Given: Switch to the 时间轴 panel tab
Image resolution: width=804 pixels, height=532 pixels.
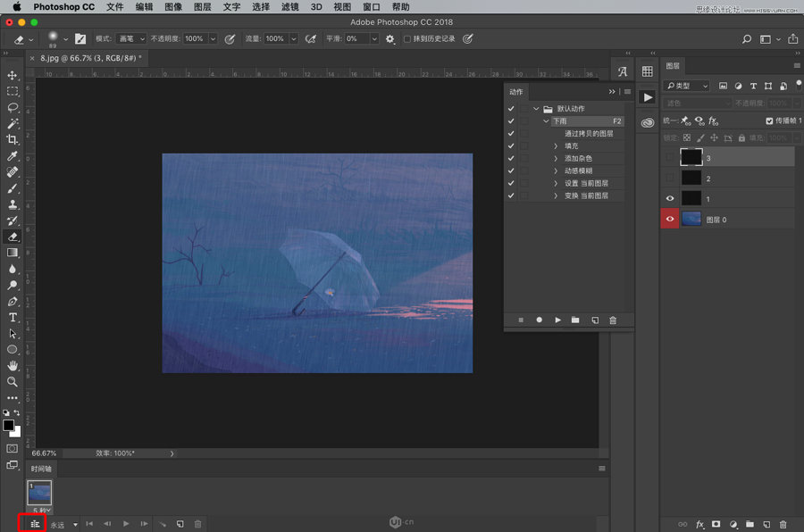Looking at the screenshot, I should point(42,469).
